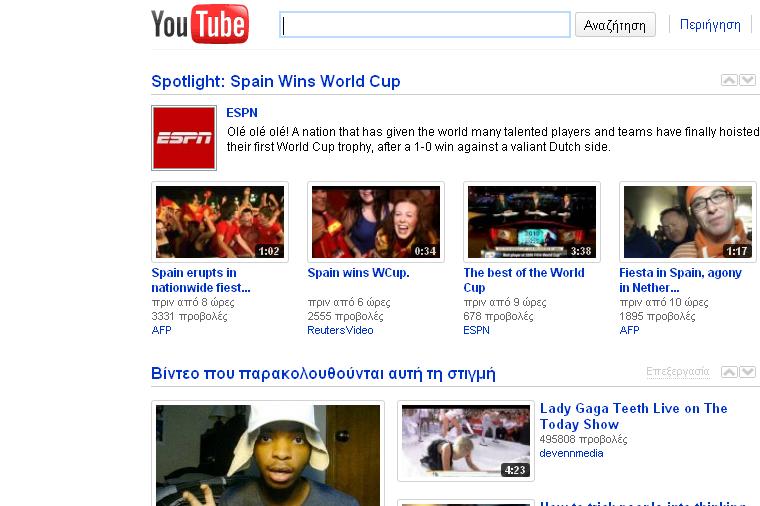Click the Αναζήτηση search button
This screenshot has height=506, width=760.
pyautogui.click(x=615, y=25)
